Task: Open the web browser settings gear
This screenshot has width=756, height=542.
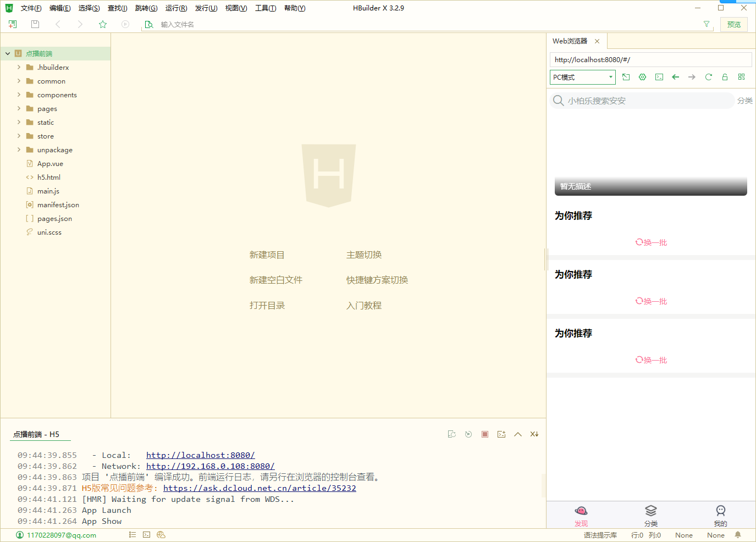Action: [x=642, y=77]
